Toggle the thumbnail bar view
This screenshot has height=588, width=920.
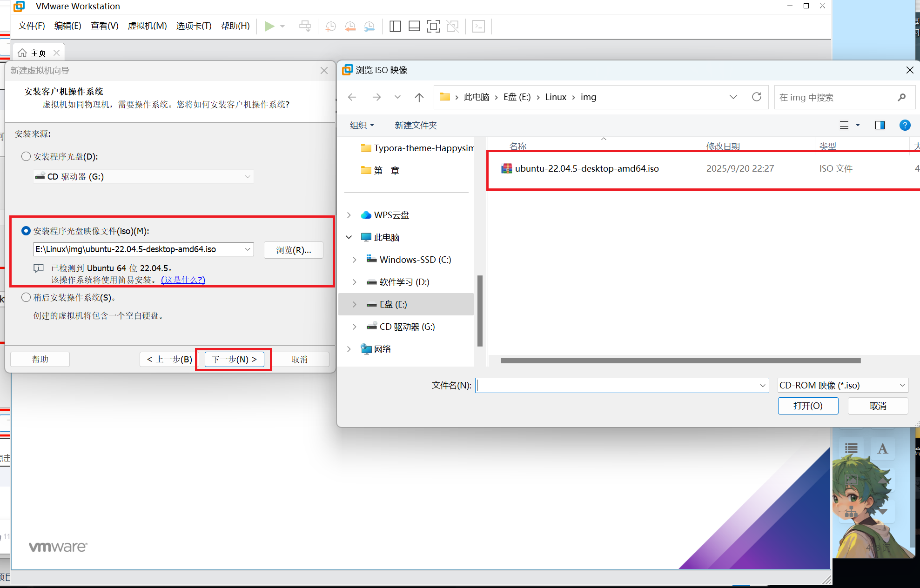(414, 26)
